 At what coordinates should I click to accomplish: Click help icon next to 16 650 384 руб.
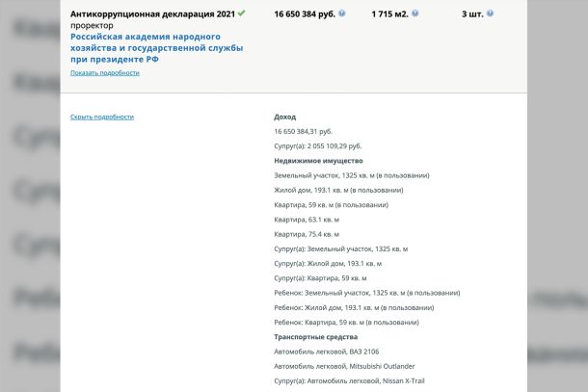click(346, 14)
